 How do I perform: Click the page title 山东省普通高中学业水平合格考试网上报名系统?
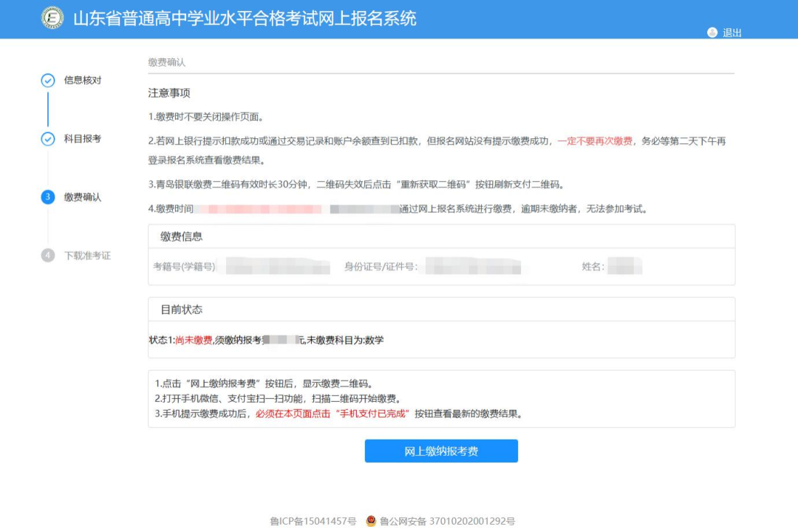[245, 18]
